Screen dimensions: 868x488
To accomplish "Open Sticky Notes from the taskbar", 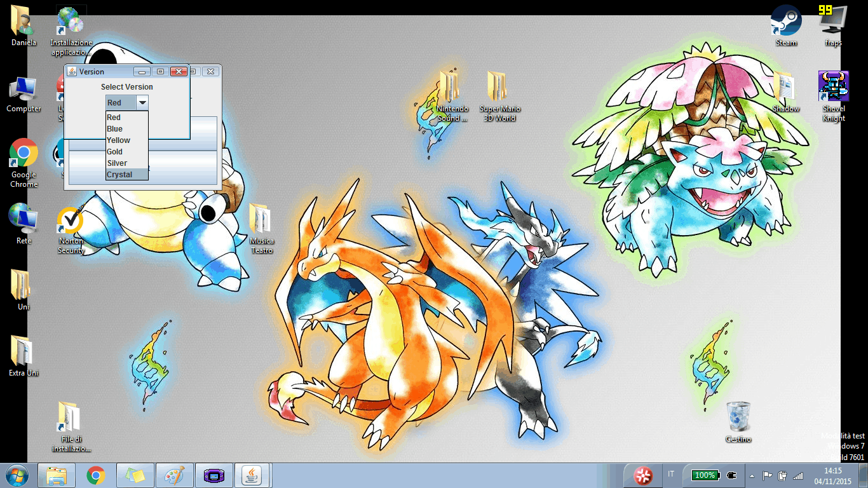I will pyautogui.click(x=135, y=475).
